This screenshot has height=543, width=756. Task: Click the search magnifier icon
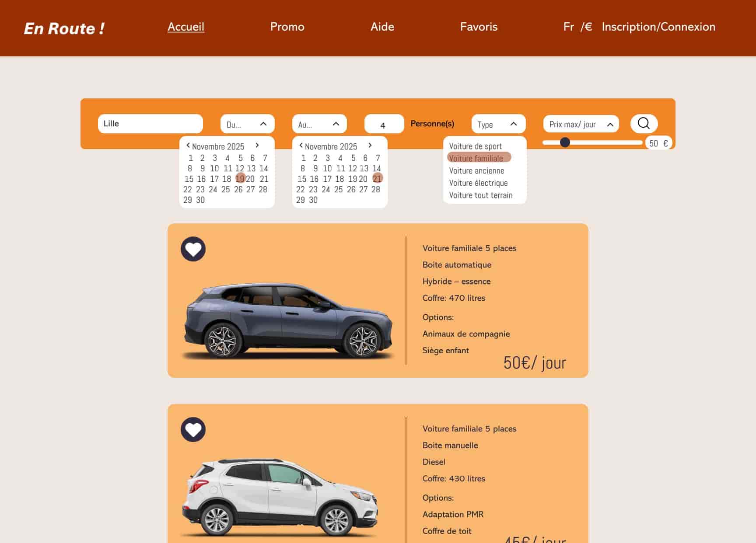643,123
